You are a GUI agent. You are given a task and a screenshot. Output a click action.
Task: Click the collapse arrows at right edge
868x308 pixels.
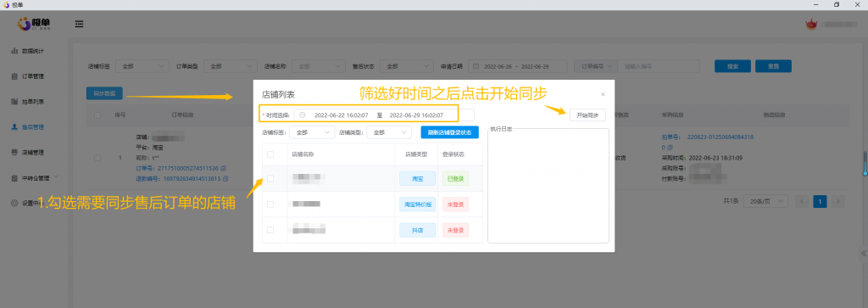(x=864, y=253)
